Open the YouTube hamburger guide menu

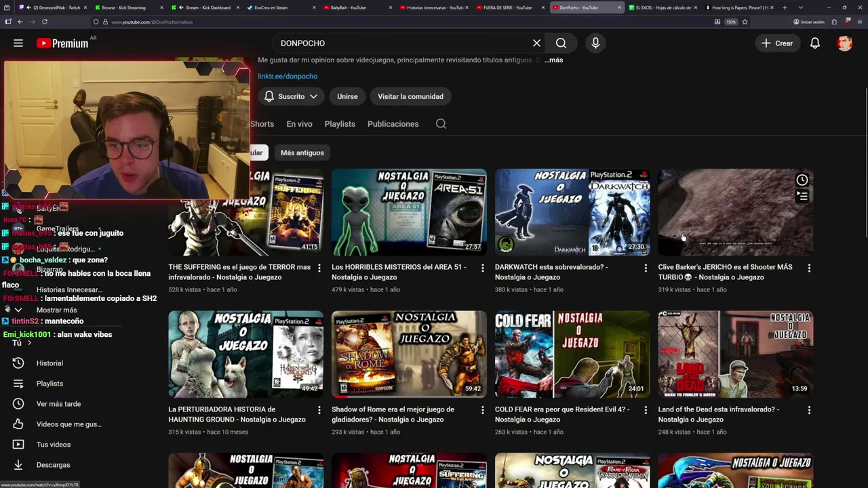tap(18, 43)
